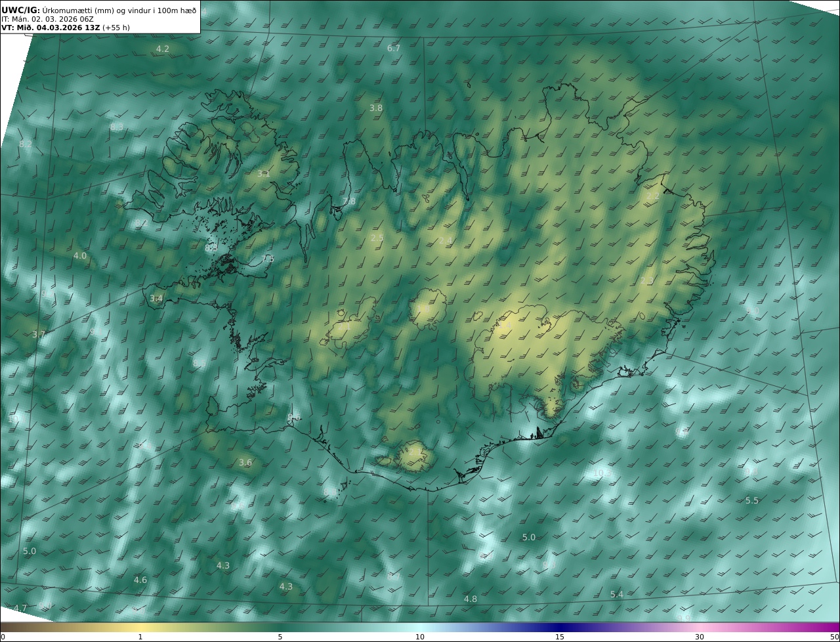Click the 4.6 precipitation value label
Image resolution: width=840 pixels, height=642 pixels.
(x=140, y=580)
